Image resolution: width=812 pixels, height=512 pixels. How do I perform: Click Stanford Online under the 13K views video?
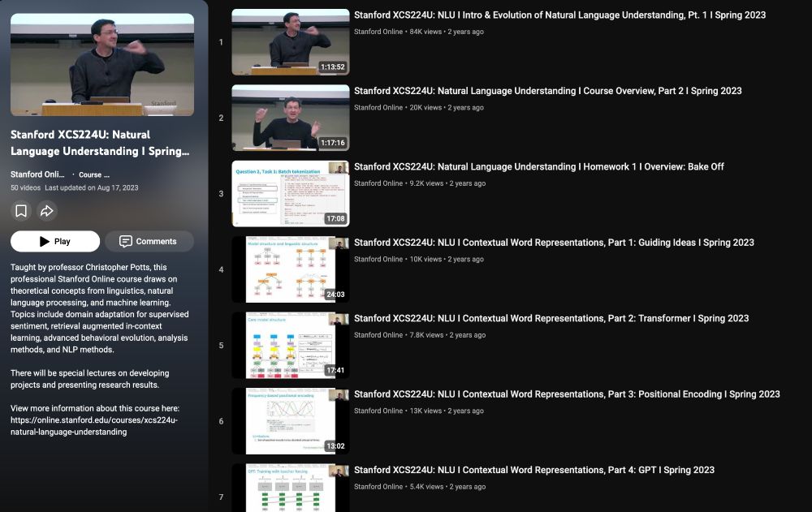pyautogui.click(x=378, y=411)
